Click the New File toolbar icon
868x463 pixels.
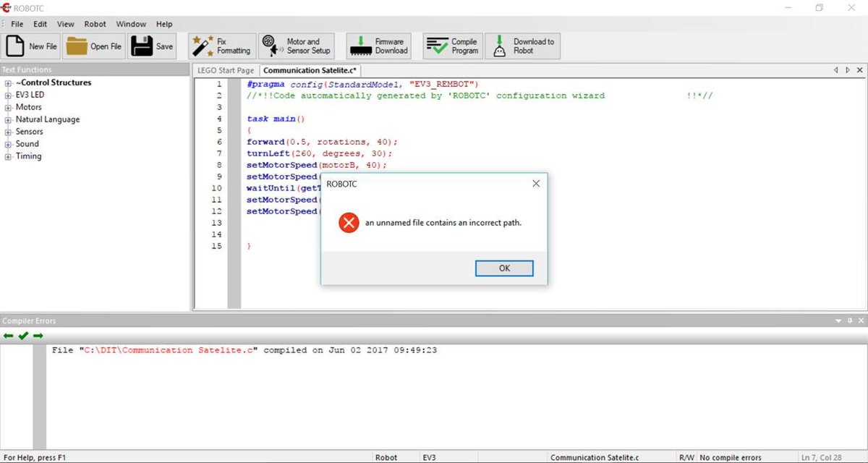(x=14, y=46)
